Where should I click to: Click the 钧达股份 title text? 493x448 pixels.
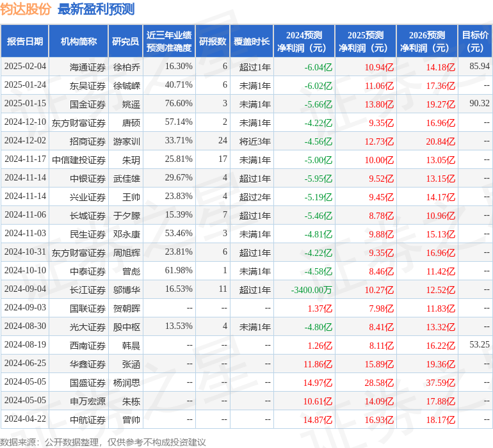tap(26, 9)
